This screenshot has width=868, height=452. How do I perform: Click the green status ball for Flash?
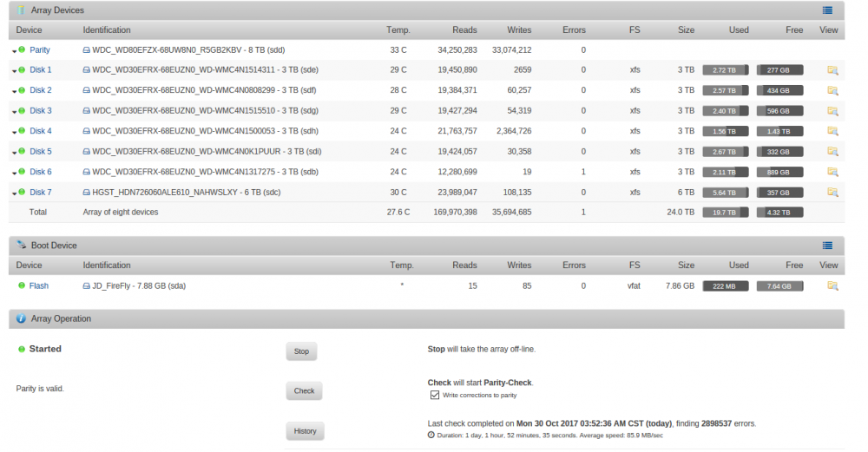click(22, 285)
